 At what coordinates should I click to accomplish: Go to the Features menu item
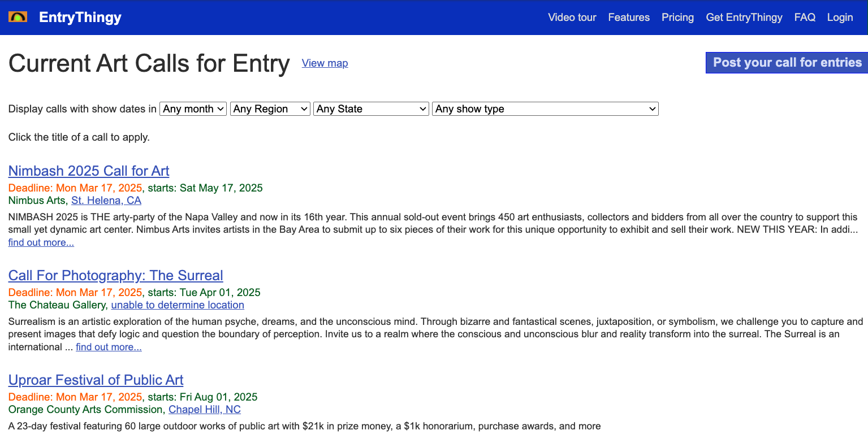(x=629, y=18)
